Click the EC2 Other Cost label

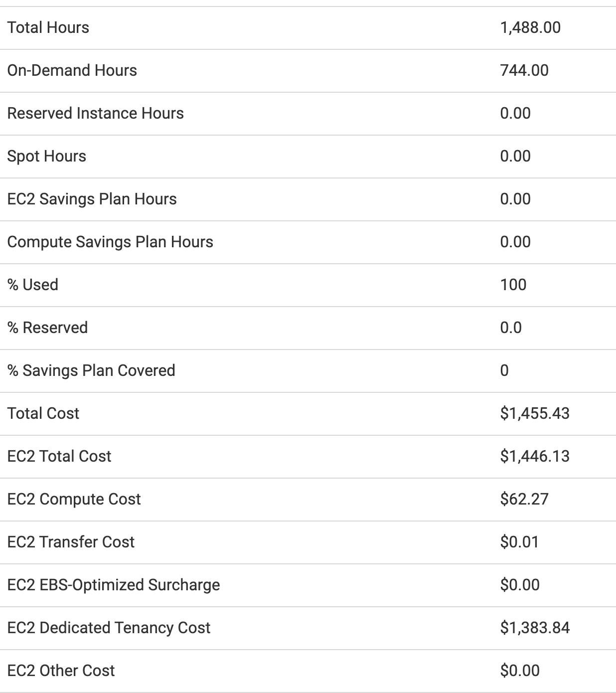coord(61,671)
